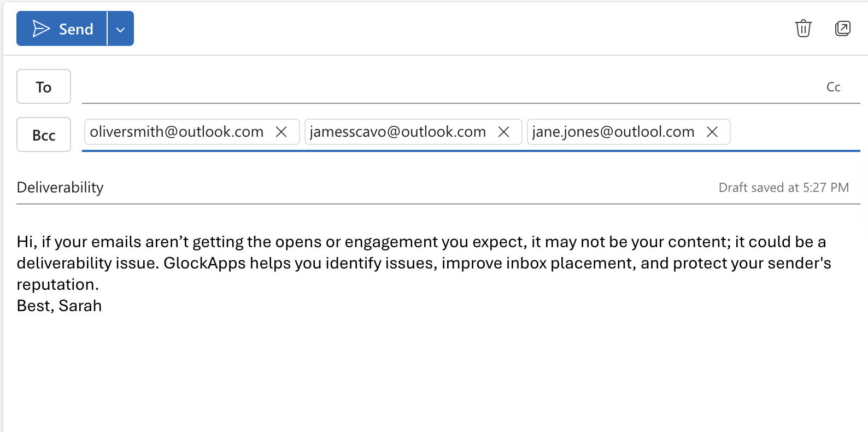Select the jane.jones@outlool.com recipient chip

[613, 132]
